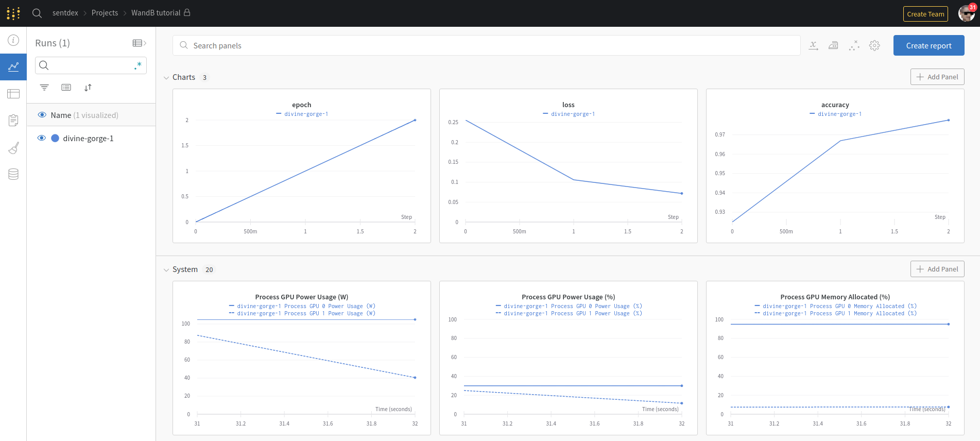Open the Weights & Biases home logo
Screen dimensions: 980x441
(x=13, y=13)
